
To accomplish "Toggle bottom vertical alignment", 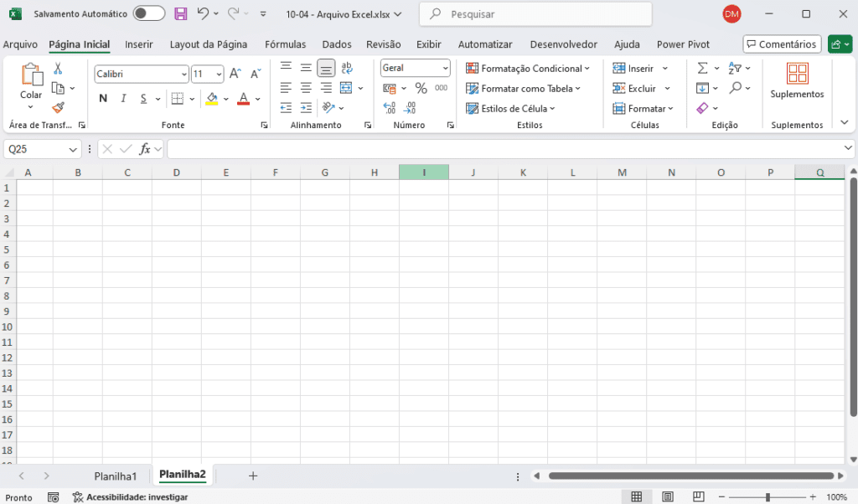I will (326, 69).
